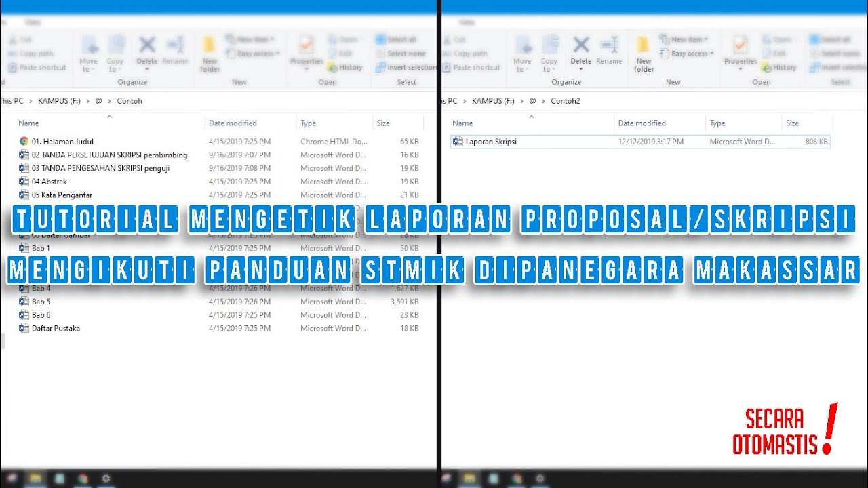Sort by Name column in right window
Image resolution: width=868 pixels, height=488 pixels.
click(462, 123)
